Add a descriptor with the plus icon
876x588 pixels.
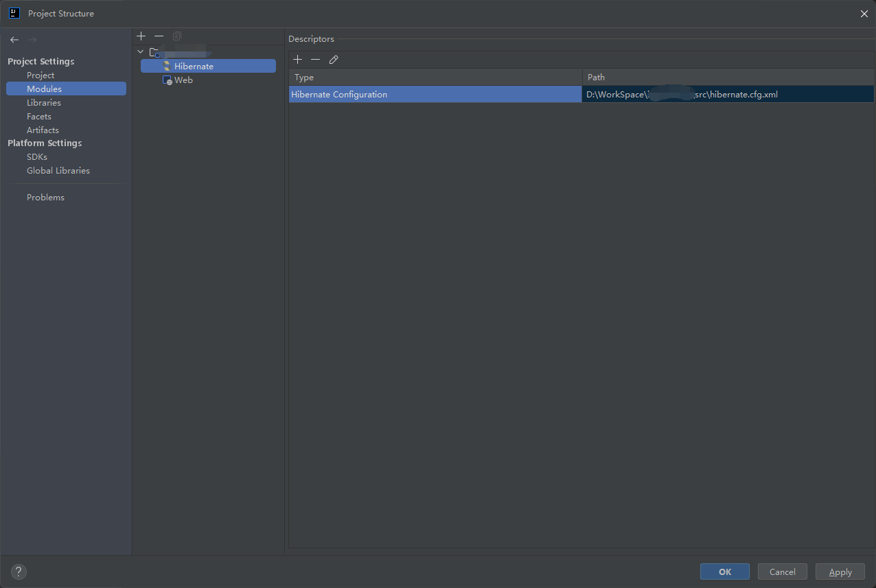[x=297, y=60]
